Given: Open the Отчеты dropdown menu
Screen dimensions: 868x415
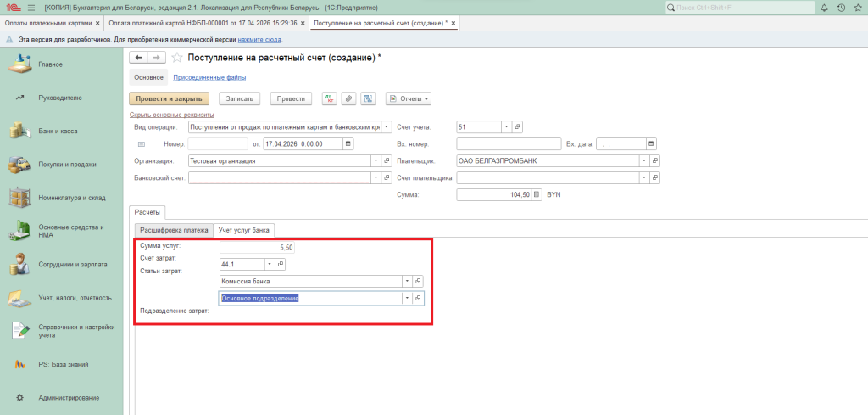Looking at the screenshot, I should (x=409, y=98).
